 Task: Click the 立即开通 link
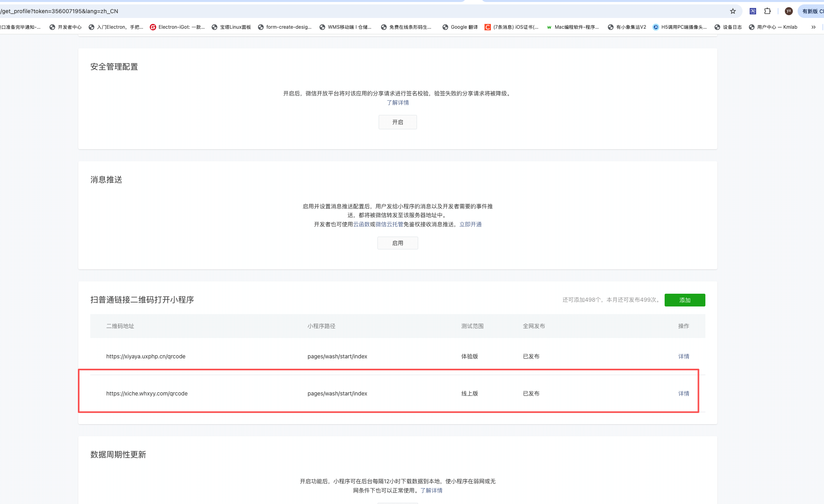pos(470,224)
